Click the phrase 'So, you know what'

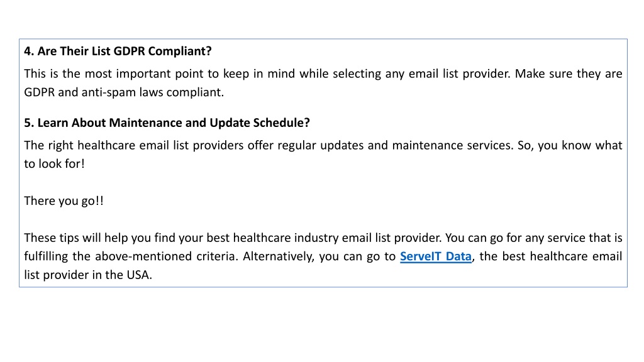[x=570, y=145]
